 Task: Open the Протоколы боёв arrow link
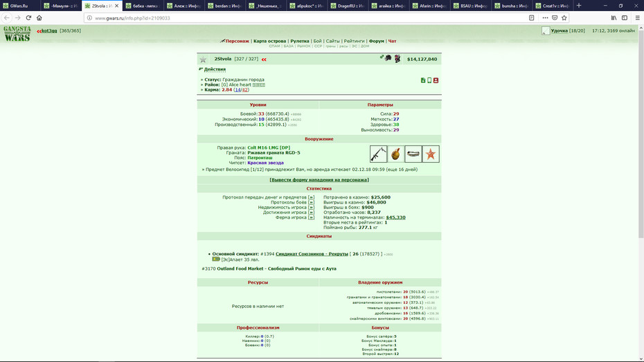[311, 202]
